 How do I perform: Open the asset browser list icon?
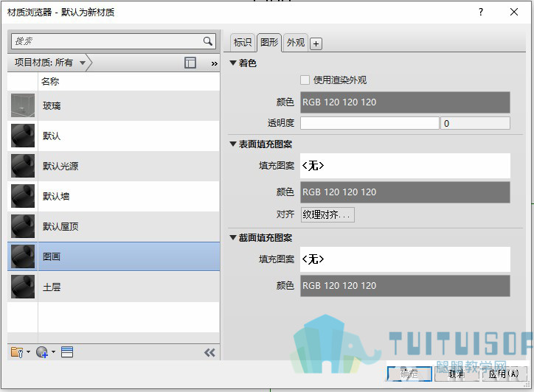(x=67, y=352)
